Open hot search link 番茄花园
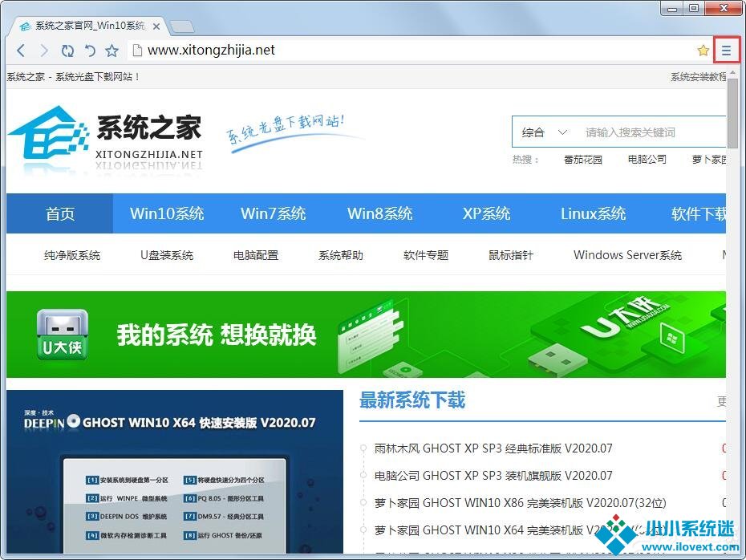746x560 pixels. tap(583, 160)
